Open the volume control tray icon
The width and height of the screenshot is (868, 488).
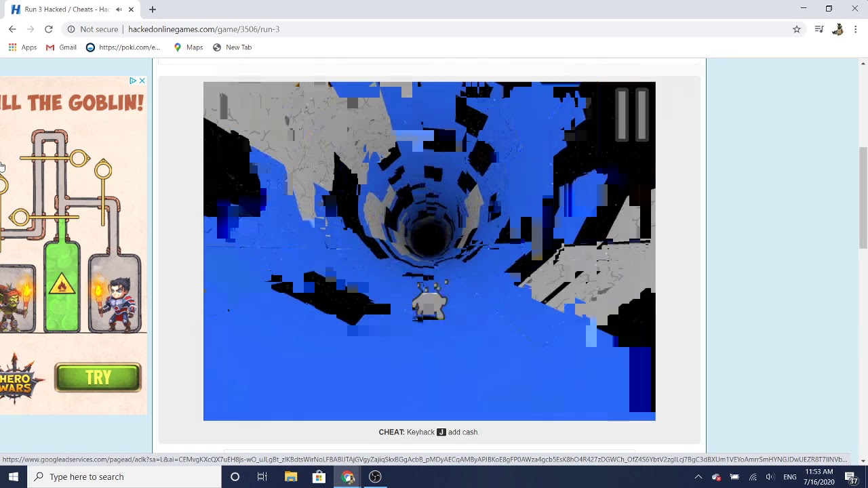pos(770,476)
